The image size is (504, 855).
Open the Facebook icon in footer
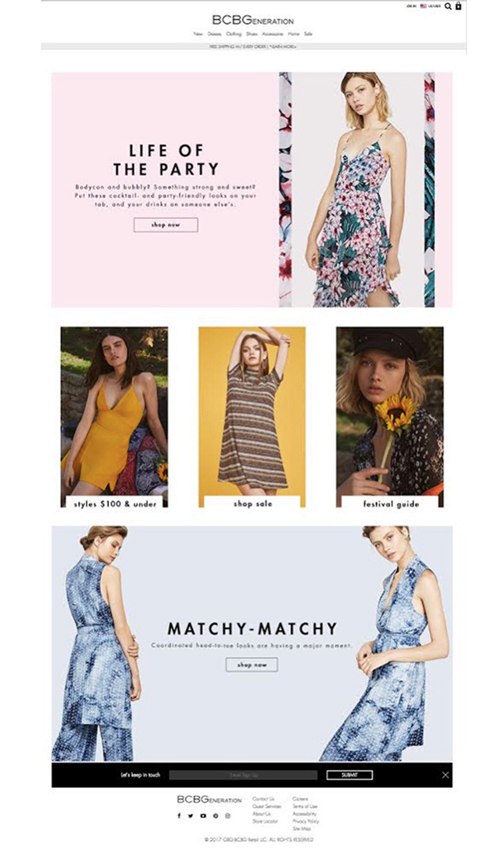179,815
